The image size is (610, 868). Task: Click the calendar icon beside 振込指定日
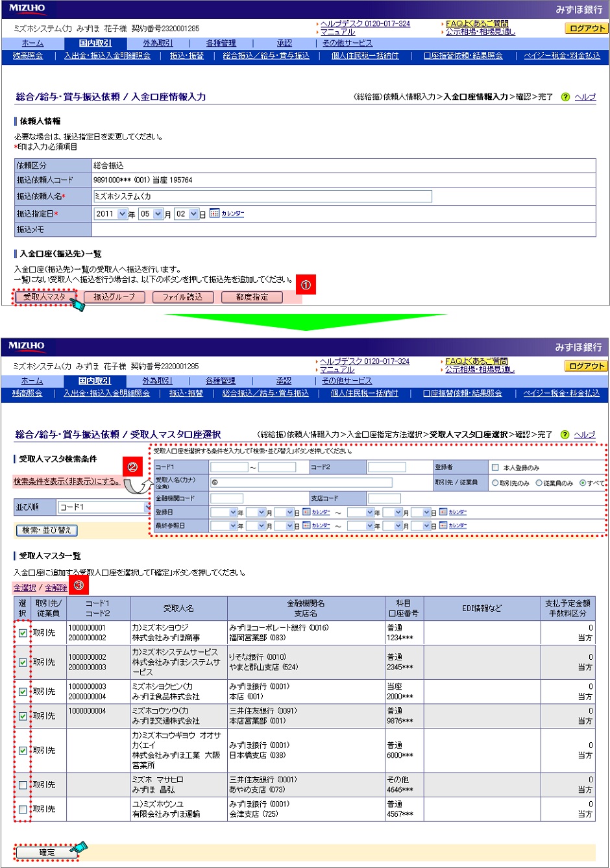tap(214, 213)
